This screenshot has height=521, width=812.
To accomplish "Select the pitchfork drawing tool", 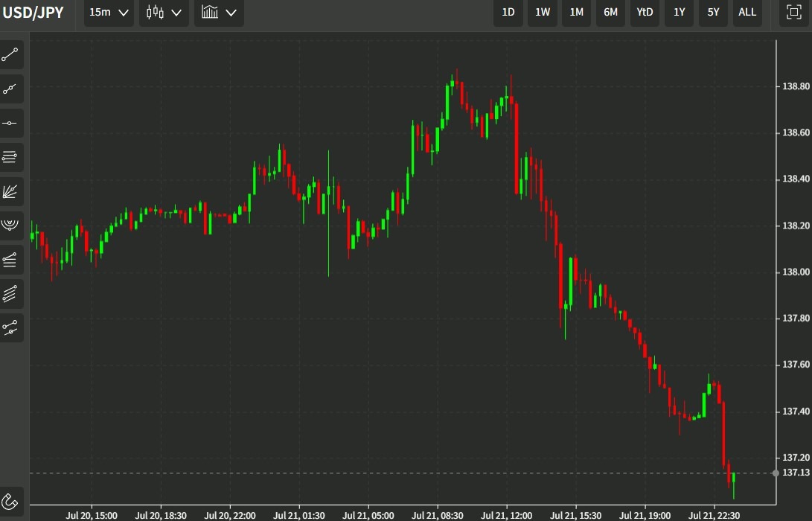I will (10, 327).
